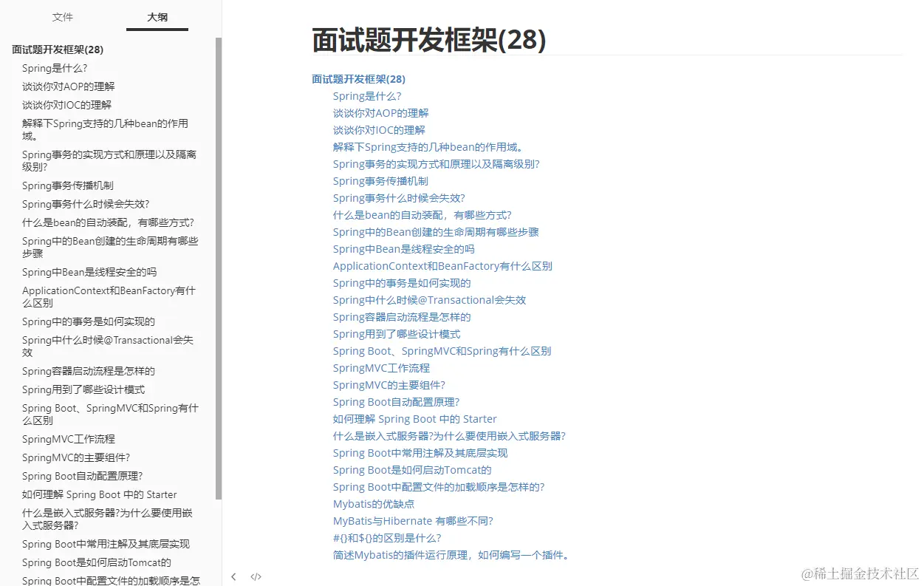924x586 pixels.
Task: Select outline item Spring容器启动流程是怎样的
Action: pos(87,371)
